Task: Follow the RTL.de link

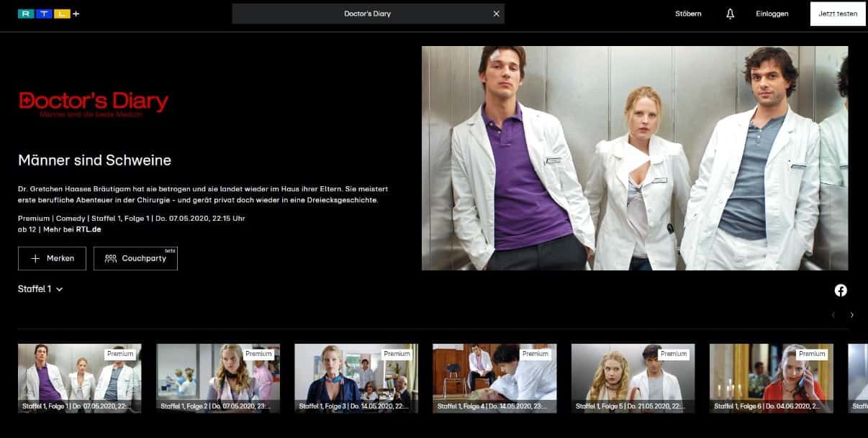Action: click(90, 229)
